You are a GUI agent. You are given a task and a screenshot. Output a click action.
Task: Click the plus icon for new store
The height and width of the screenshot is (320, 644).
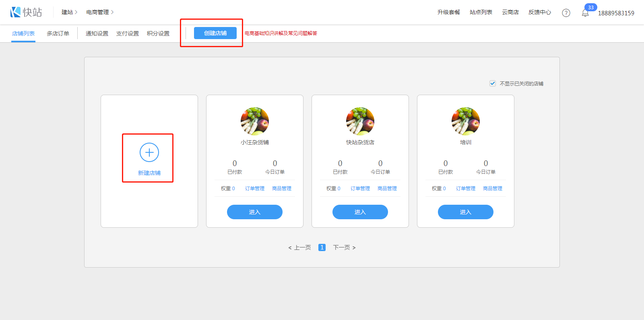[x=149, y=152]
